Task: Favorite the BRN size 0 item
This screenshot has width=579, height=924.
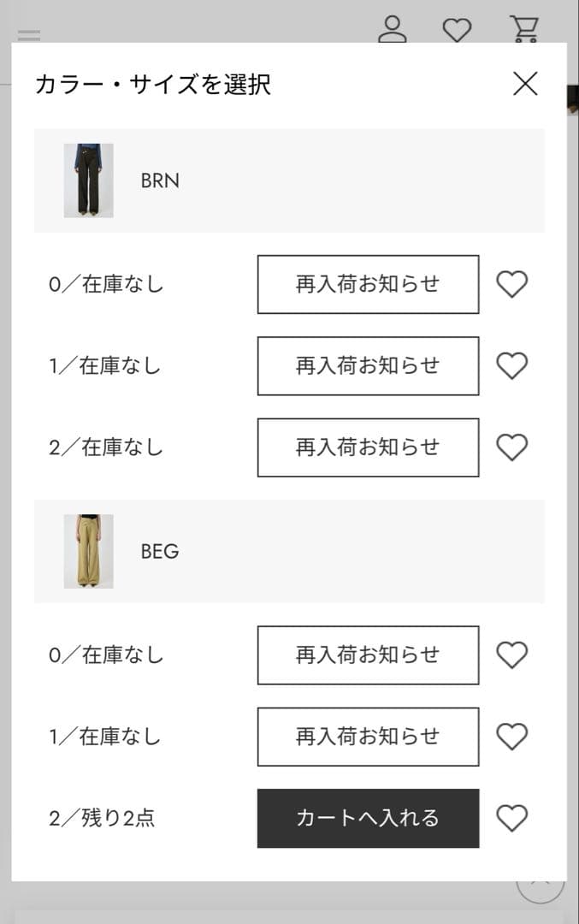Action: pyautogui.click(x=511, y=284)
